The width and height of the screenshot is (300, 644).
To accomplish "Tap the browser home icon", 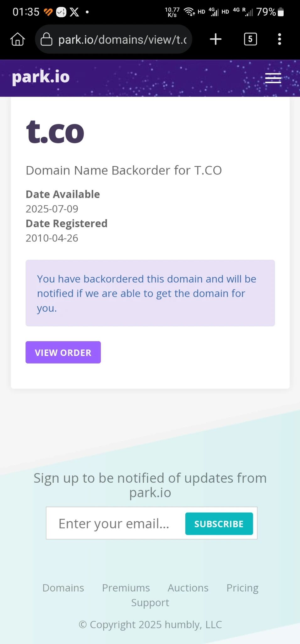I will (18, 40).
